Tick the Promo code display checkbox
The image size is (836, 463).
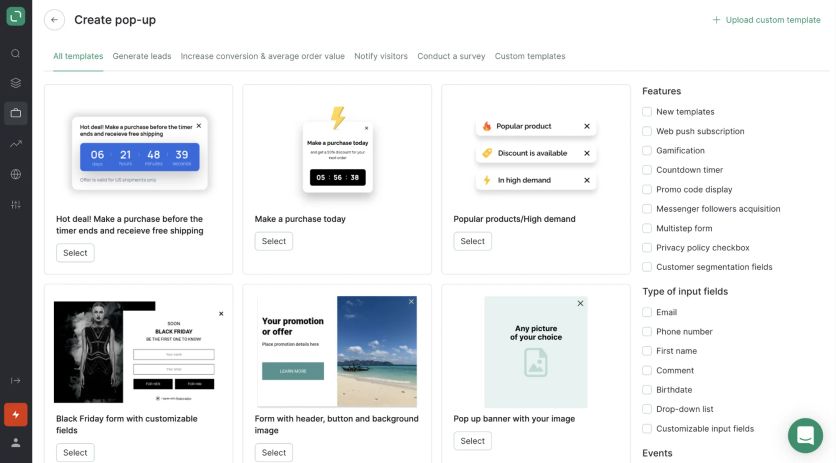tap(647, 189)
